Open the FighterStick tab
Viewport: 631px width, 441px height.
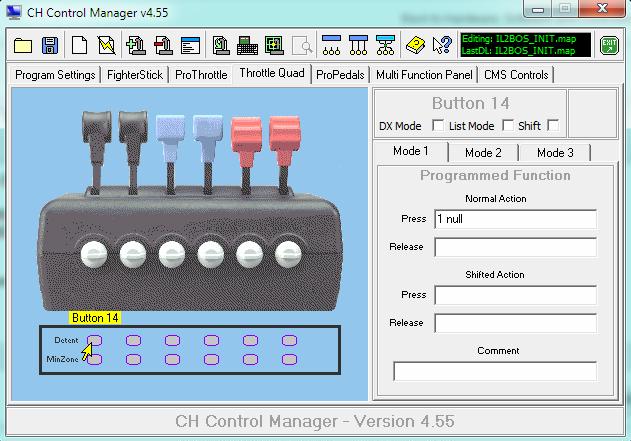135,75
